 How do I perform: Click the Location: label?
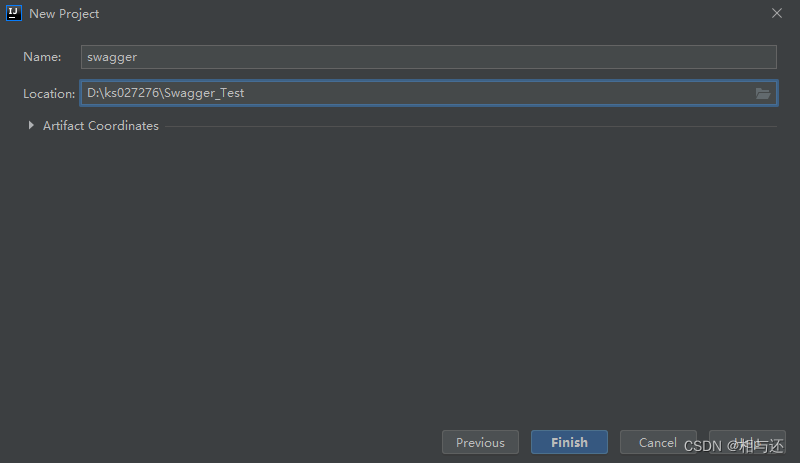(x=49, y=94)
